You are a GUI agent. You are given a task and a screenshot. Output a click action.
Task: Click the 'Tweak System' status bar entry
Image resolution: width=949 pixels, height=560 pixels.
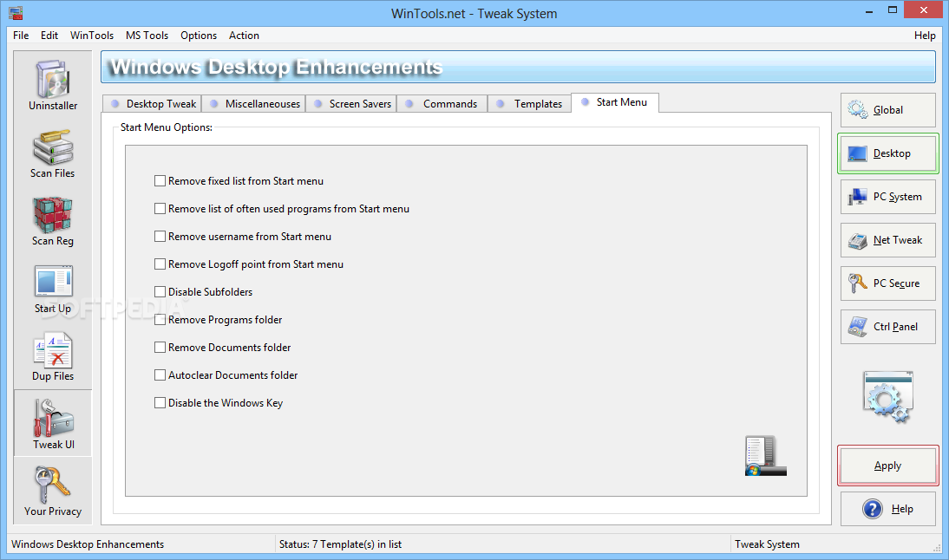pyautogui.click(x=767, y=544)
